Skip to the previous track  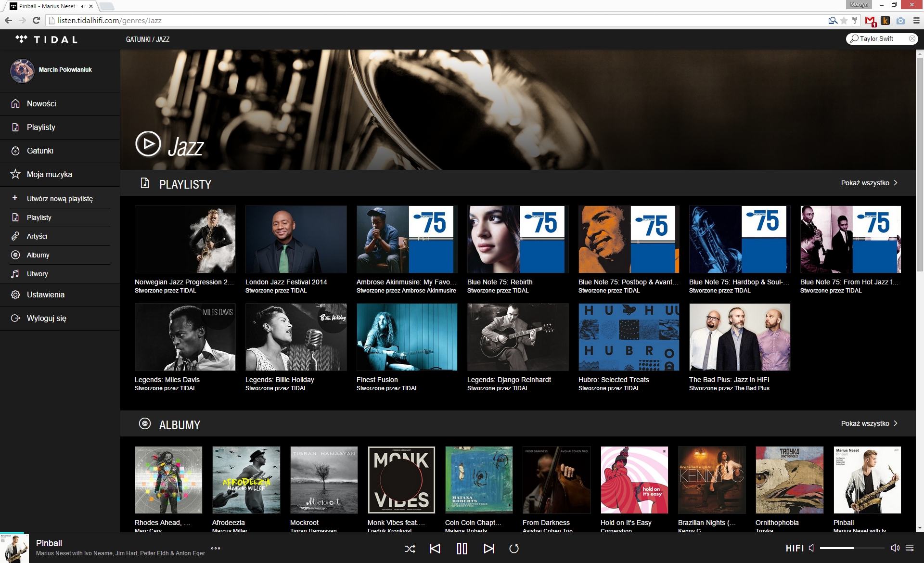pyautogui.click(x=435, y=549)
